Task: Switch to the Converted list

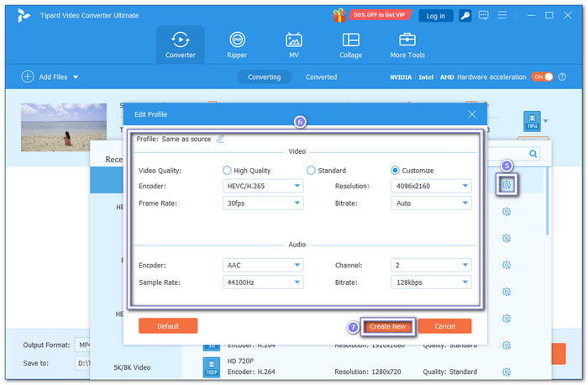Action: coord(321,77)
